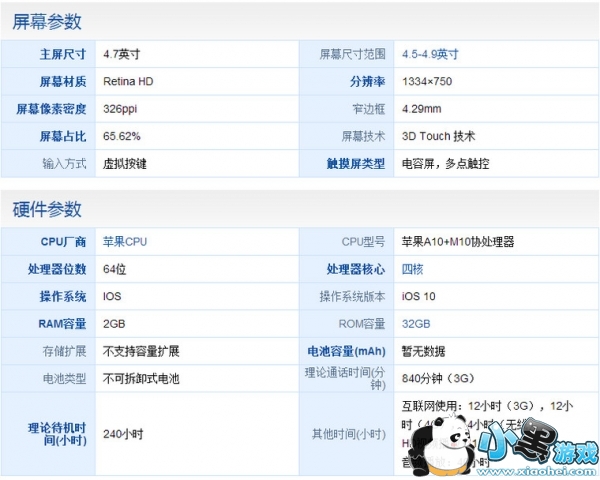
Task: Click the 处理器位数 label
Action: pos(57,269)
